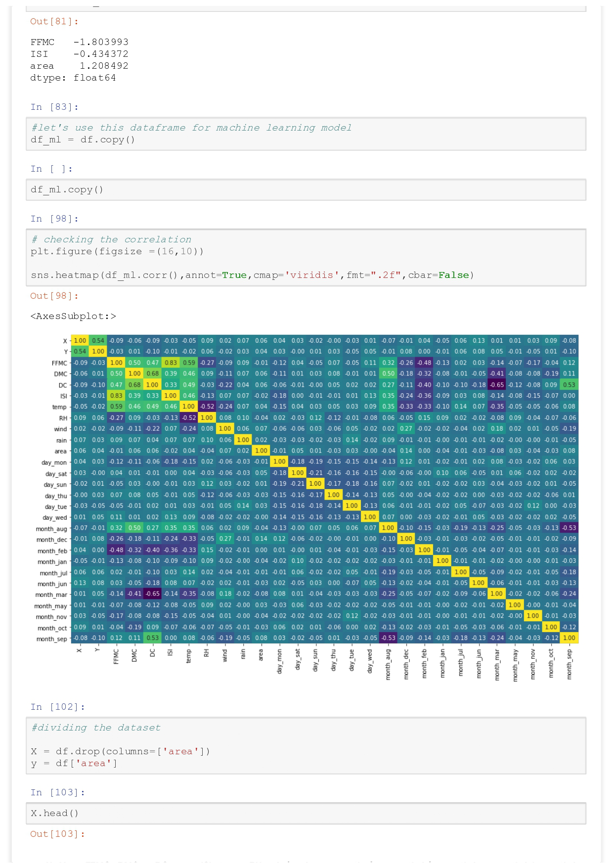Click the day_mon label on heatmap y-axis
Image resolution: width=613 pixels, height=868 pixels.
click(x=54, y=462)
